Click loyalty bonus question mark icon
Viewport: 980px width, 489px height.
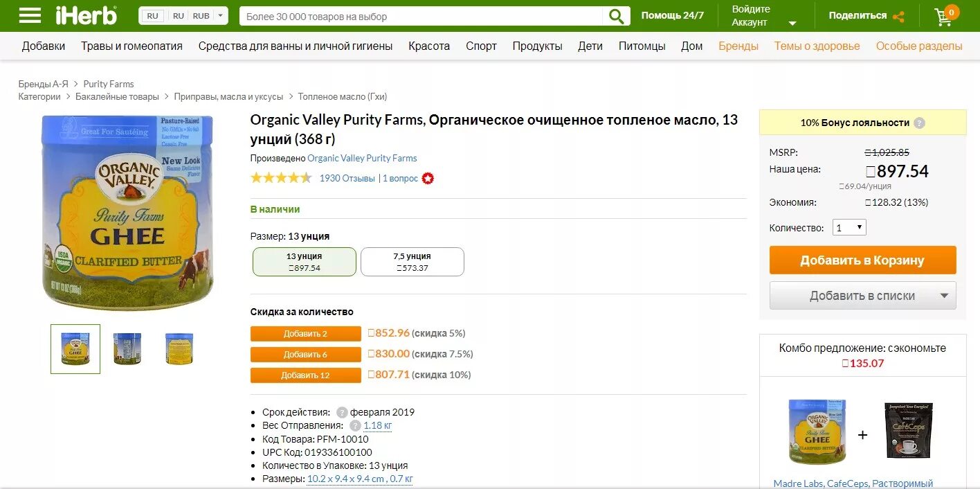click(919, 123)
